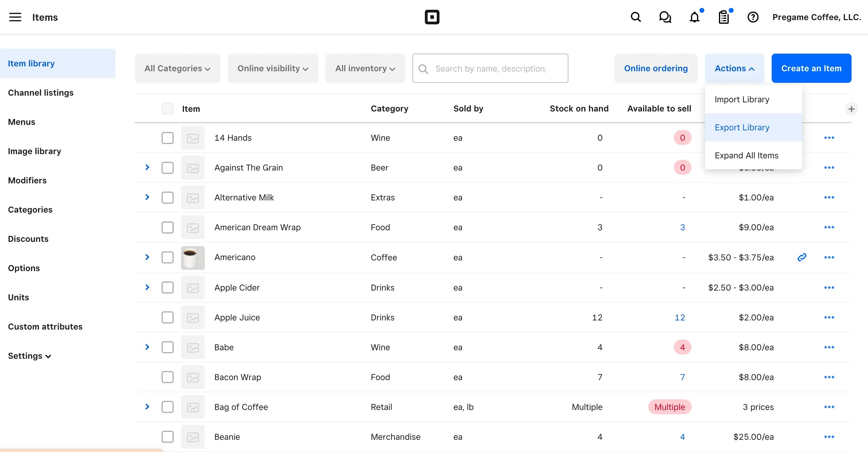This screenshot has width=868, height=452.
Task: Select Expand All Items from Actions menu
Action: tap(753, 155)
